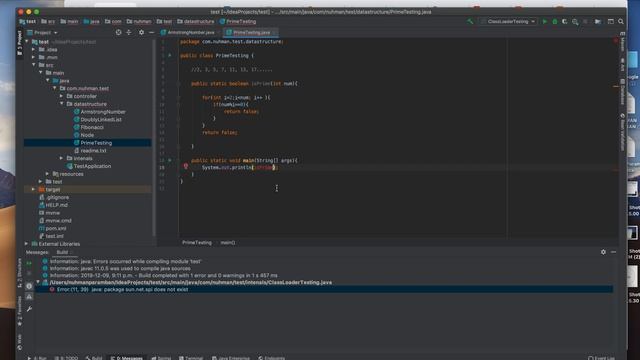Collapse the src folder in project tree
The image size is (640, 360).
point(34,65)
